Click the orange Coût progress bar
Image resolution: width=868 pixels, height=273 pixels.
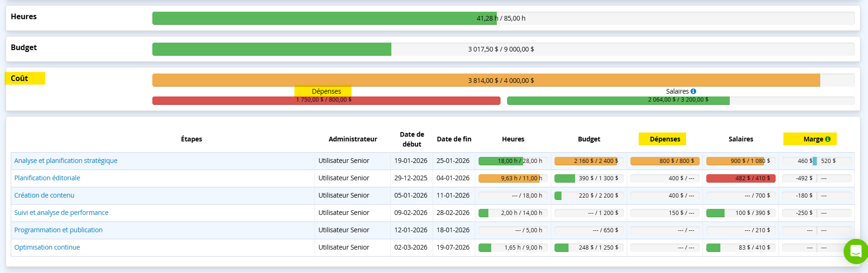[503, 81]
